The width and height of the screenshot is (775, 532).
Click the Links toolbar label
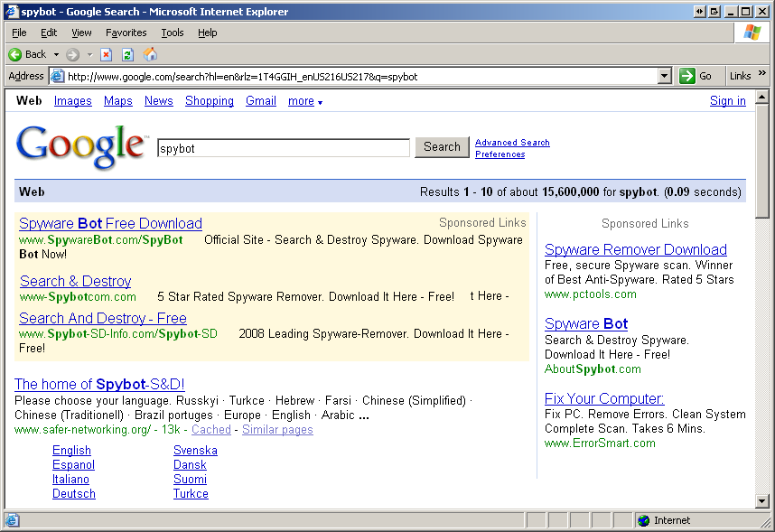740,76
